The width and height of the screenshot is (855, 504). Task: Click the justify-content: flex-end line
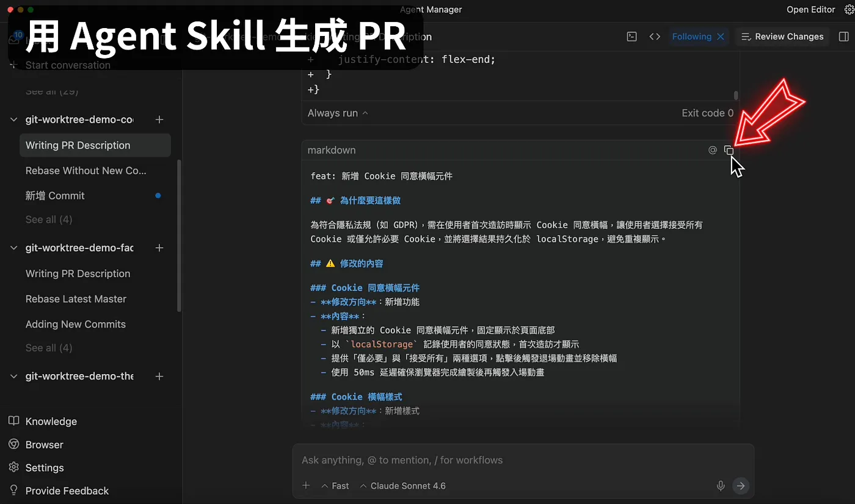coord(416,60)
